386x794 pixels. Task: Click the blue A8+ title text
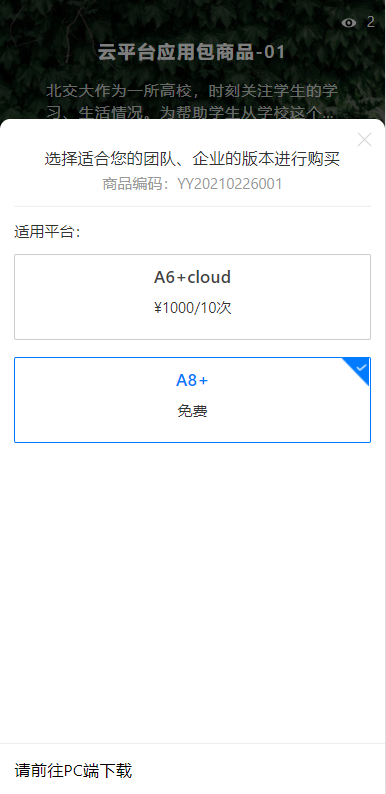[x=192, y=380]
